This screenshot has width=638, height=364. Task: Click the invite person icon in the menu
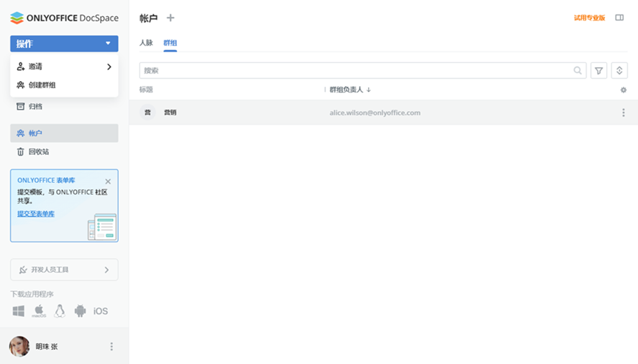[21, 66]
